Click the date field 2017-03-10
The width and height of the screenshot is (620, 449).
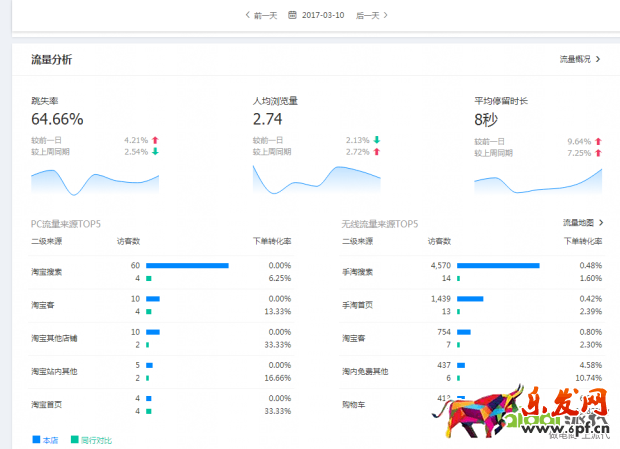click(x=323, y=15)
